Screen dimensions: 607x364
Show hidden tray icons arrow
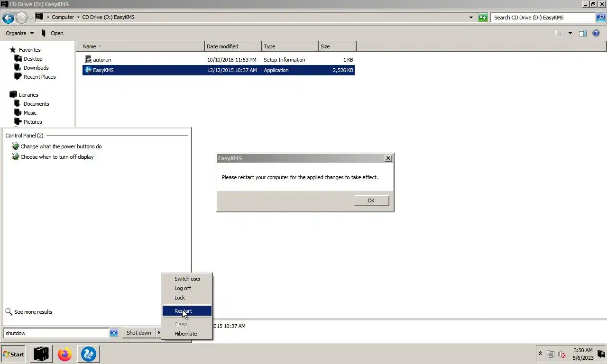click(x=540, y=354)
